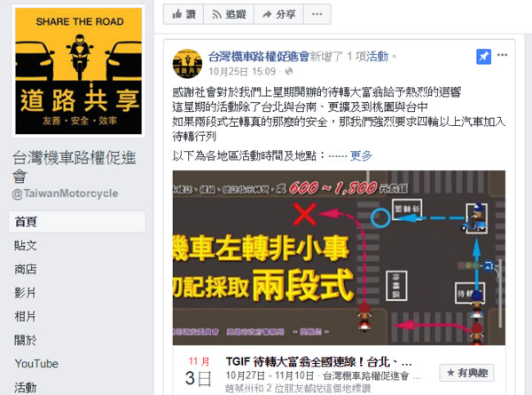Click the blue pinned post pin icon
532x395 pixels.
(483, 57)
